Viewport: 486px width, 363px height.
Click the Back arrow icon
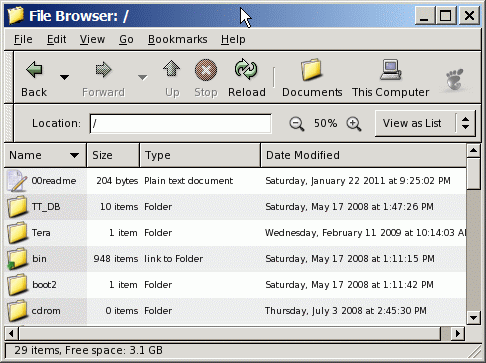click(34, 70)
